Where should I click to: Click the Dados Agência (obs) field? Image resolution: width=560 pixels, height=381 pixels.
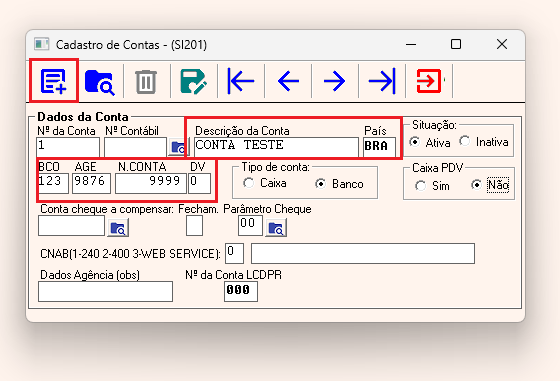105,291
